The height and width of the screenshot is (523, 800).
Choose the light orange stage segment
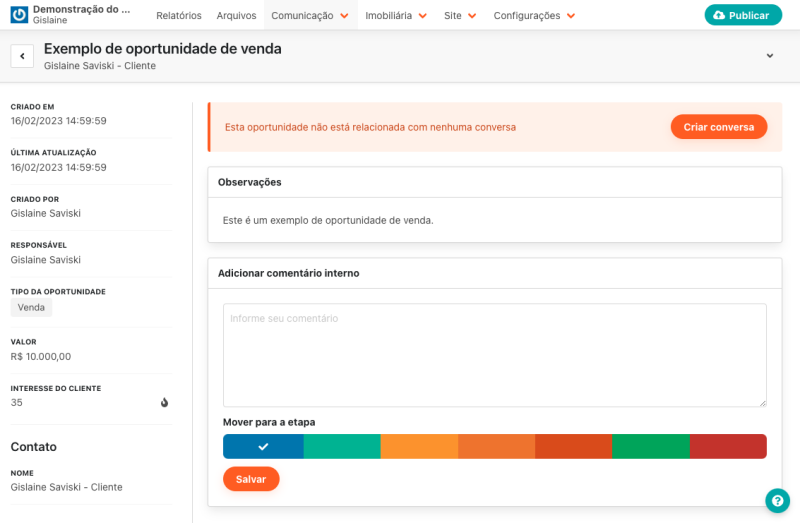[x=419, y=446]
